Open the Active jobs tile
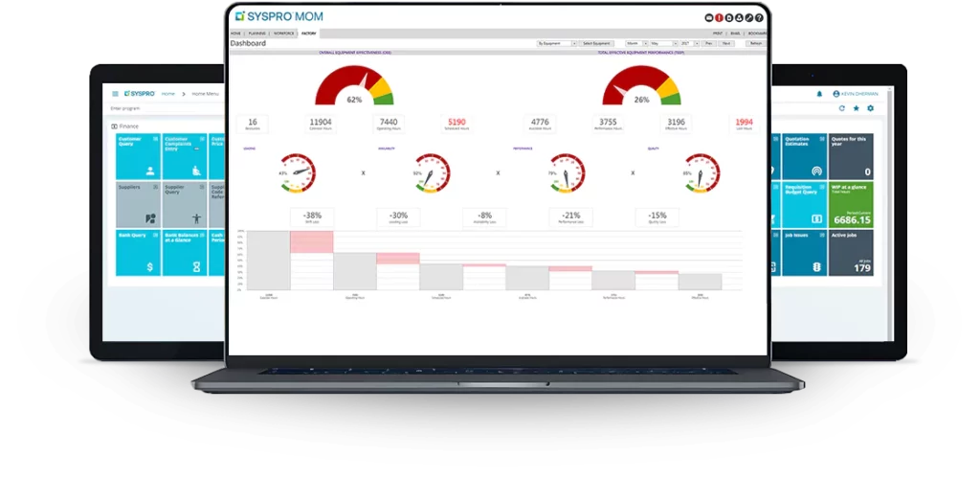 coord(851,253)
